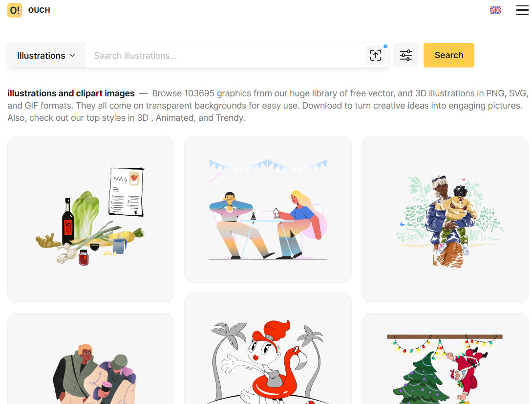Viewport: 532px width, 404px height.
Task: Click the yellow O! Ouch logo icon
Action: point(15,10)
